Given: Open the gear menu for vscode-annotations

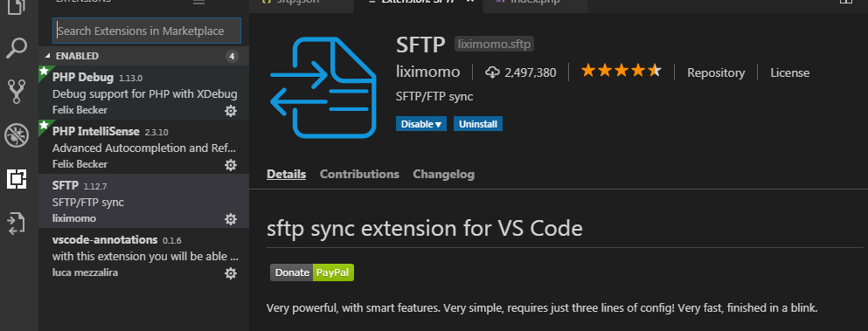Looking at the screenshot, I should [230, 273].
